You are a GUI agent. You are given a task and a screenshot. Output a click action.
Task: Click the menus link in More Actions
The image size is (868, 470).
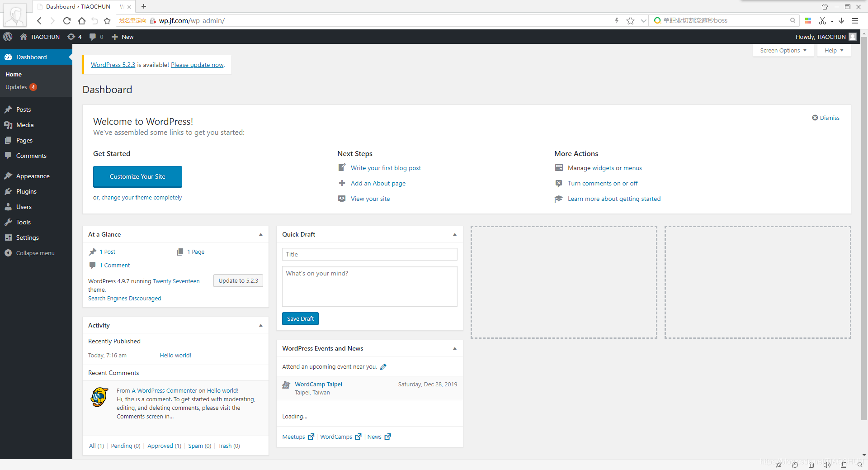coord(632,168)
